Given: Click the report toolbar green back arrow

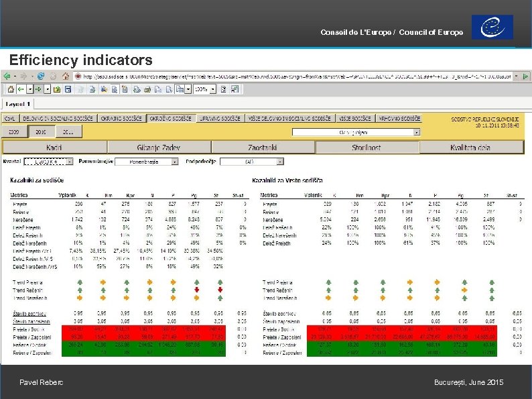Looking at the screenshot, I should tap(21, 89).
